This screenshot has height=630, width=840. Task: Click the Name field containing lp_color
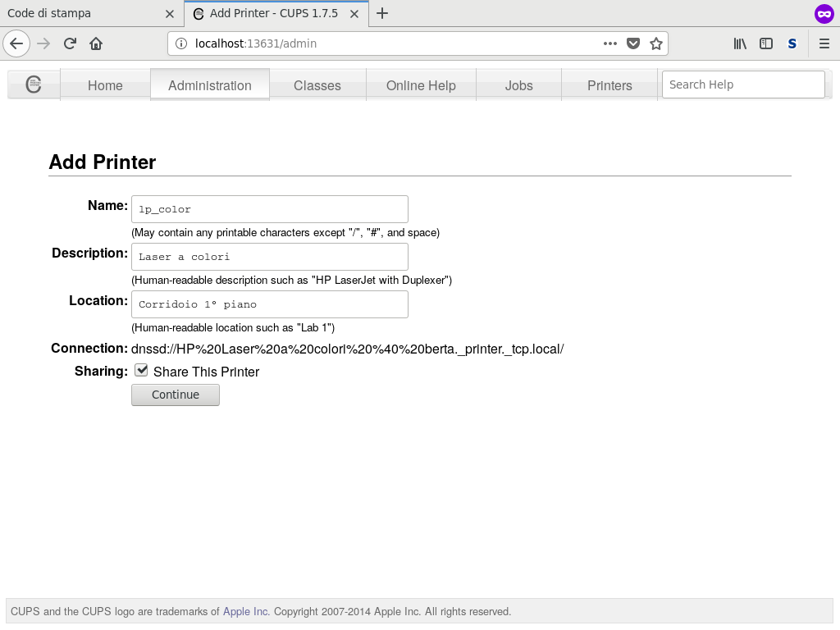pyautogui.click(x=269, y=209)
